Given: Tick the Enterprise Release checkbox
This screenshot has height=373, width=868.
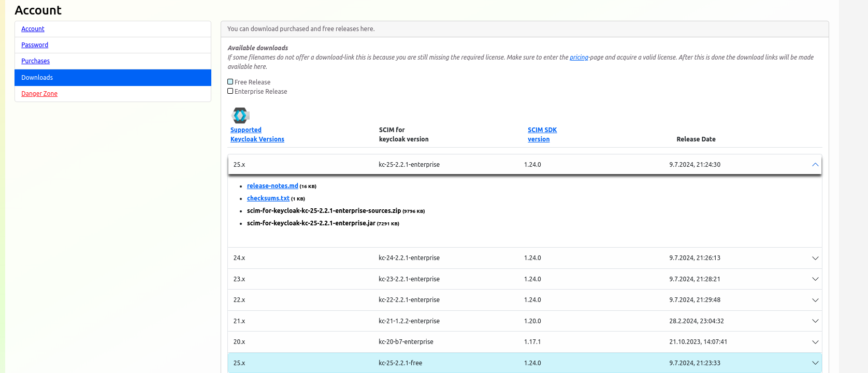Looking at the screenshot, I should point(230,91).
